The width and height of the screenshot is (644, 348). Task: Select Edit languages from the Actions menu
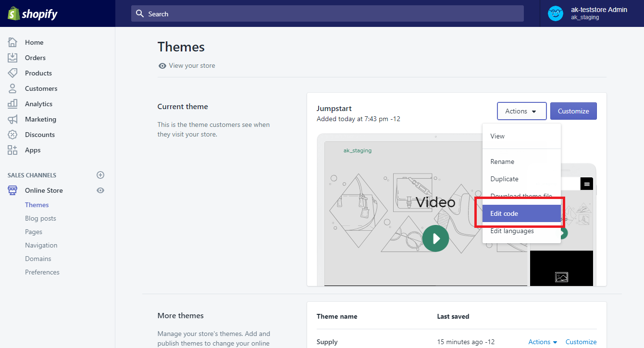(521, 231)
